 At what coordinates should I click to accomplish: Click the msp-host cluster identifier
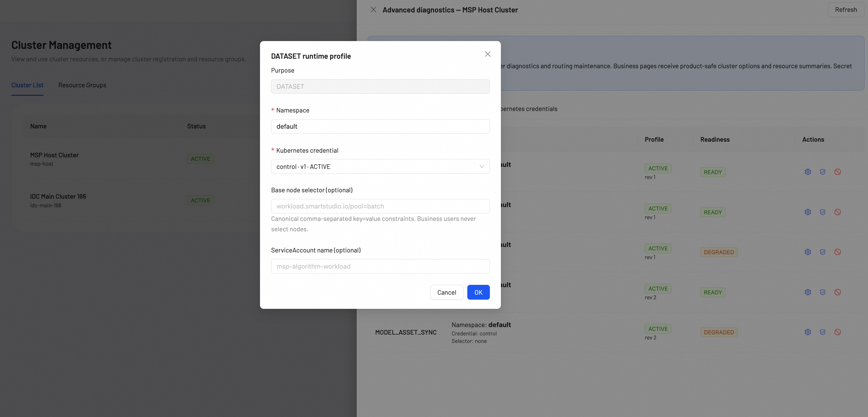[x=41, y=164]
